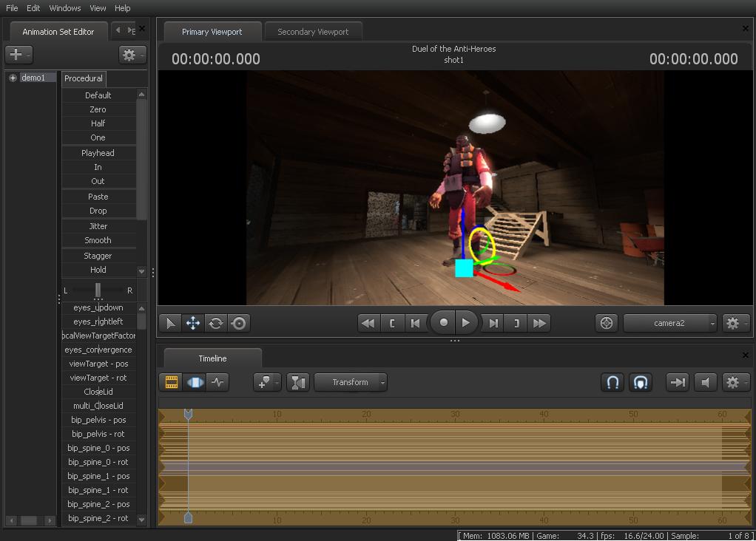
Task: Activate the rotate manipulator tool
Action: [215, 323]
